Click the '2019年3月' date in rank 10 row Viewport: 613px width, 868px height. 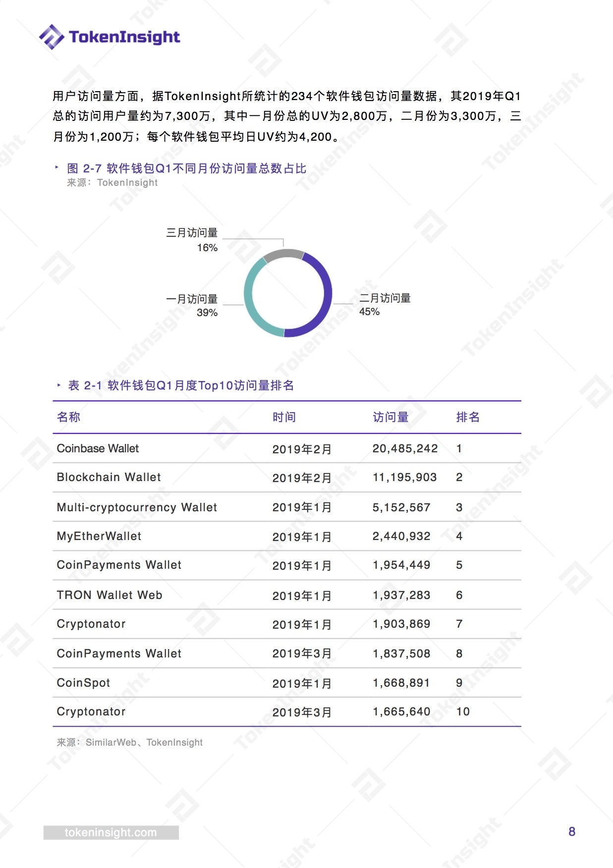click(302, 712)
